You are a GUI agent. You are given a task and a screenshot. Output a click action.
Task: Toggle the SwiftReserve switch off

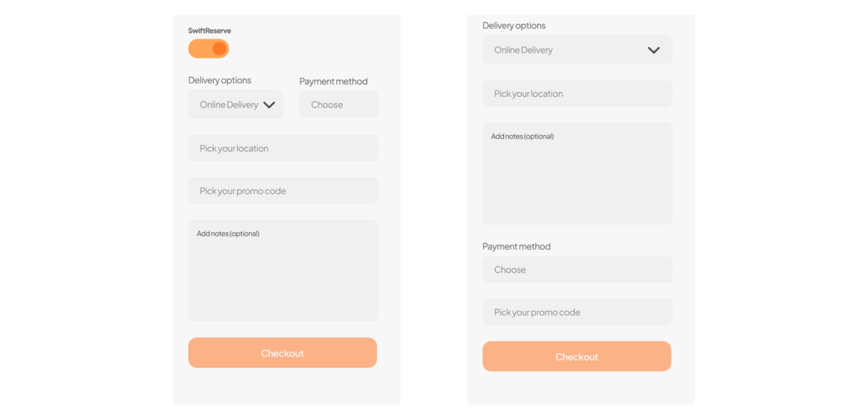pyautogui.click(x=208, y=49)
